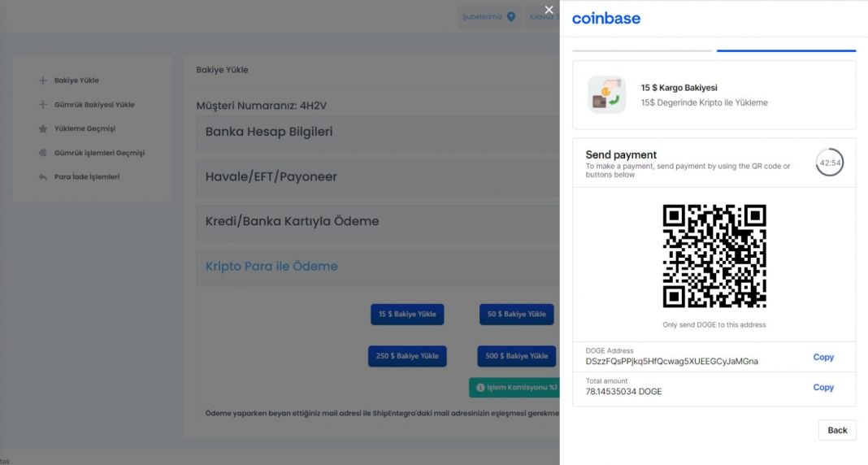The image size is (868, 465).
Task: Click the Coinbase logo
Action: [606, 18]
